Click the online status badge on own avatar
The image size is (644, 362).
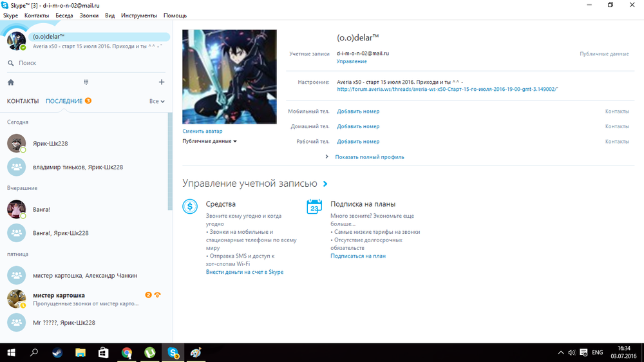pos(23,48)
